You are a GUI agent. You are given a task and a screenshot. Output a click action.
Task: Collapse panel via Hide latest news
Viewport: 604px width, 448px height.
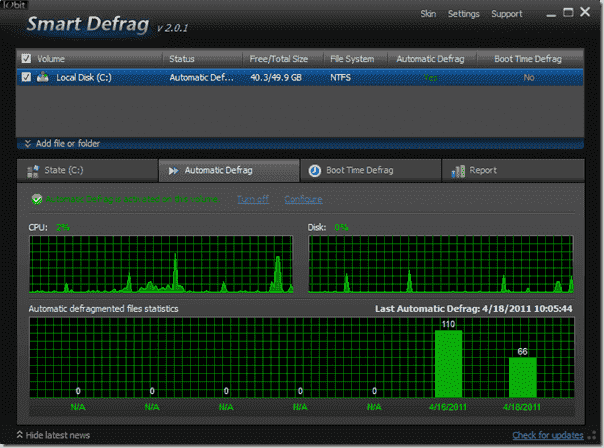click(x=53, y=435)
